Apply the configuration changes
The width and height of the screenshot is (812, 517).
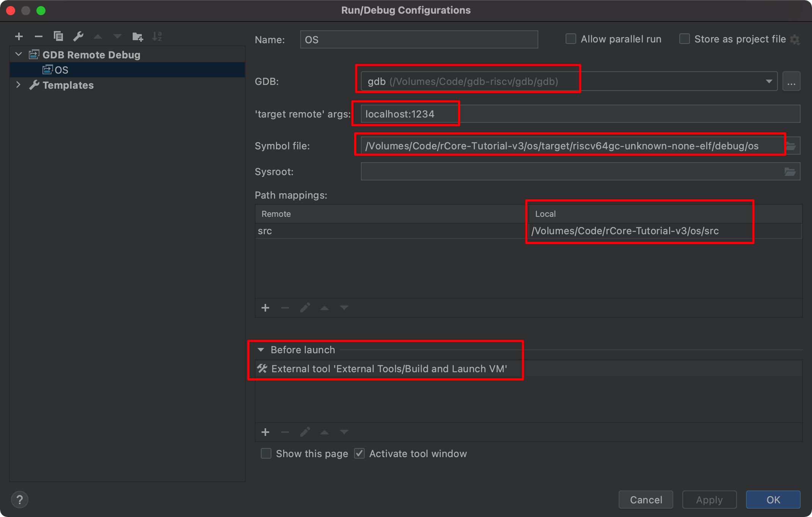(709, 500)
